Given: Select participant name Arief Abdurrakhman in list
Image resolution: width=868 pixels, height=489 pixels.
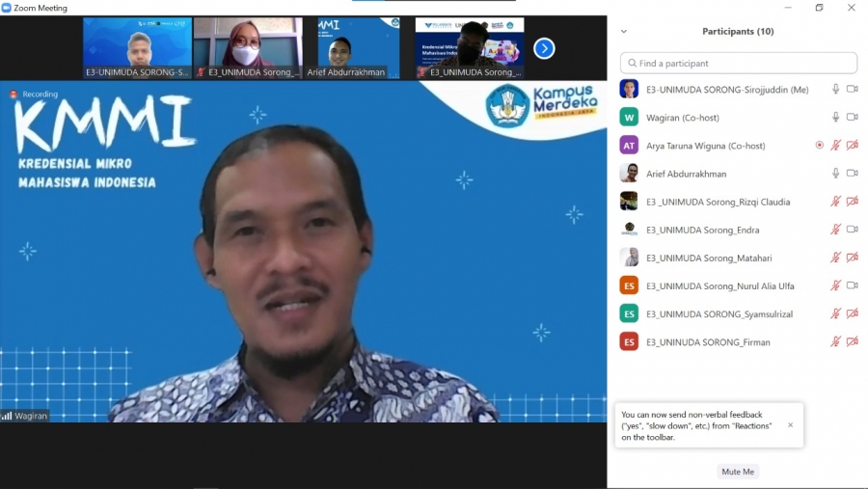Looking at the screenshot, I should pos(687,174).
